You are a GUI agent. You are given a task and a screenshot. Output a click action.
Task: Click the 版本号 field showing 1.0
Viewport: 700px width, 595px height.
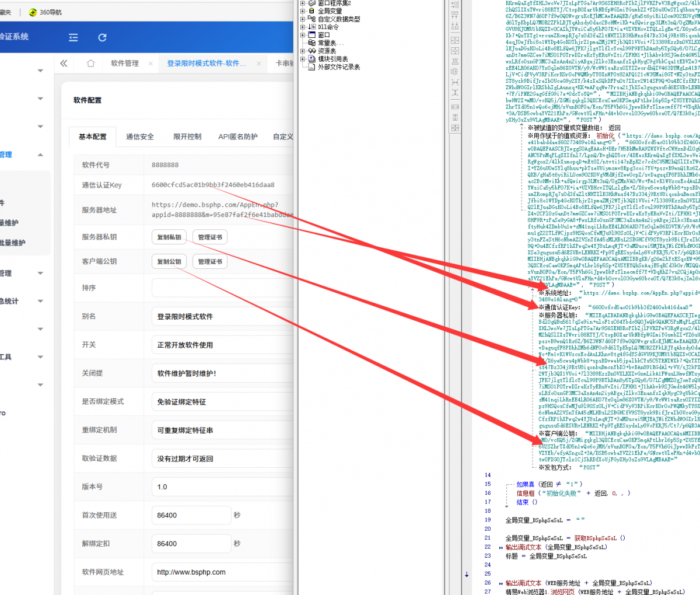223,487
